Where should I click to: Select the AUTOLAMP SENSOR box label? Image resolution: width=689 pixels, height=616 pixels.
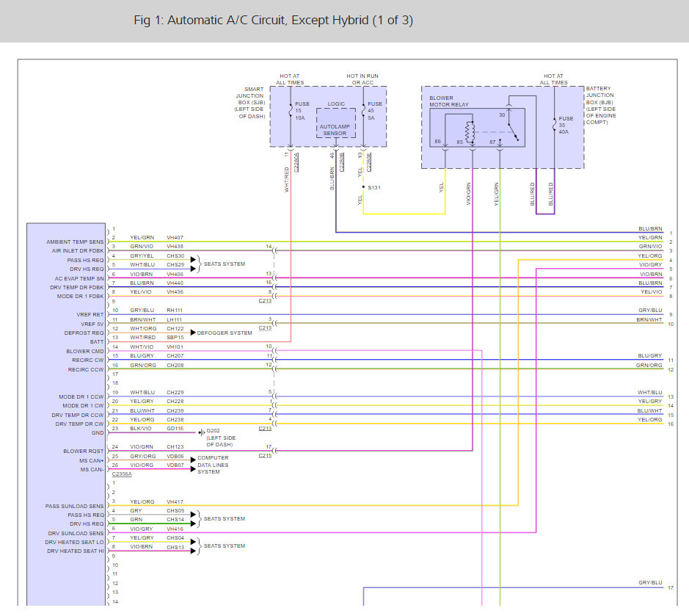pyautogui.click(x=335, y=130)
